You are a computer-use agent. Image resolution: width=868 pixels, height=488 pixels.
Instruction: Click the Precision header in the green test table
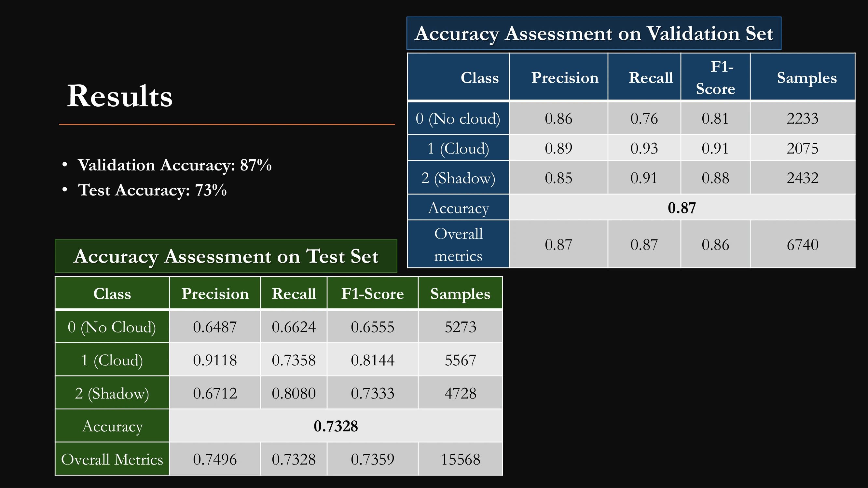point(215,294)
